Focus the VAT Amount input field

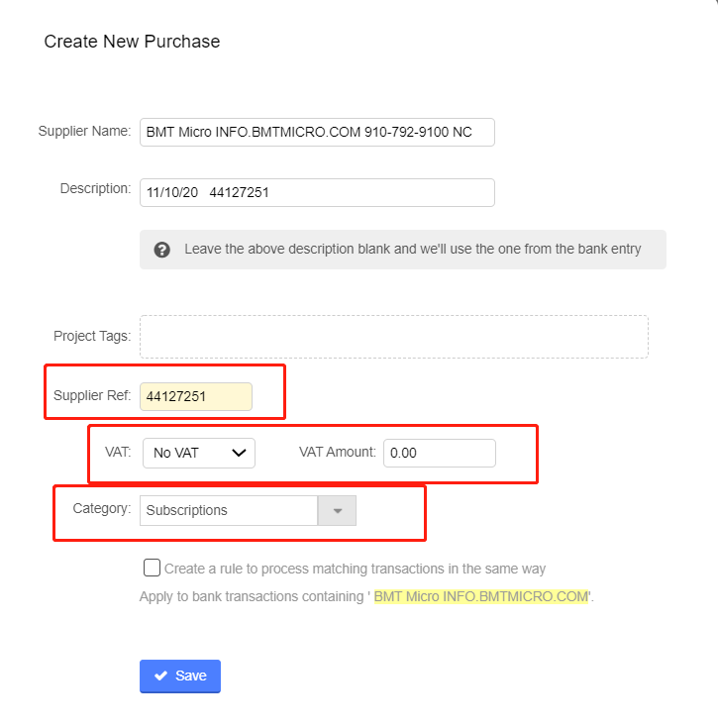439,453
